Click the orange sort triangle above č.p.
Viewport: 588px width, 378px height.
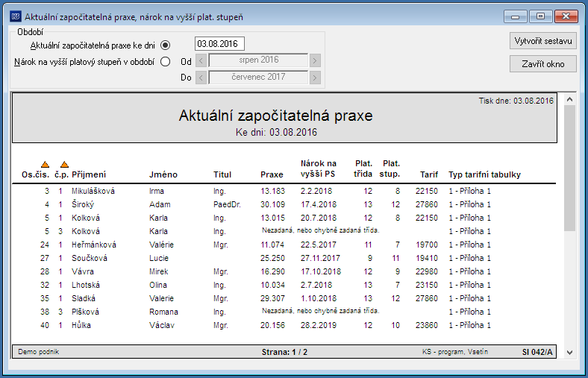(64, 165)
